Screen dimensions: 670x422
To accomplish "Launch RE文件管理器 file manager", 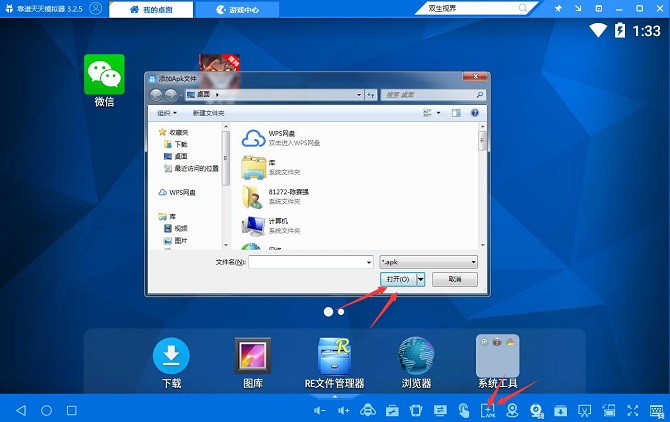I will click(x=335, y=363).
